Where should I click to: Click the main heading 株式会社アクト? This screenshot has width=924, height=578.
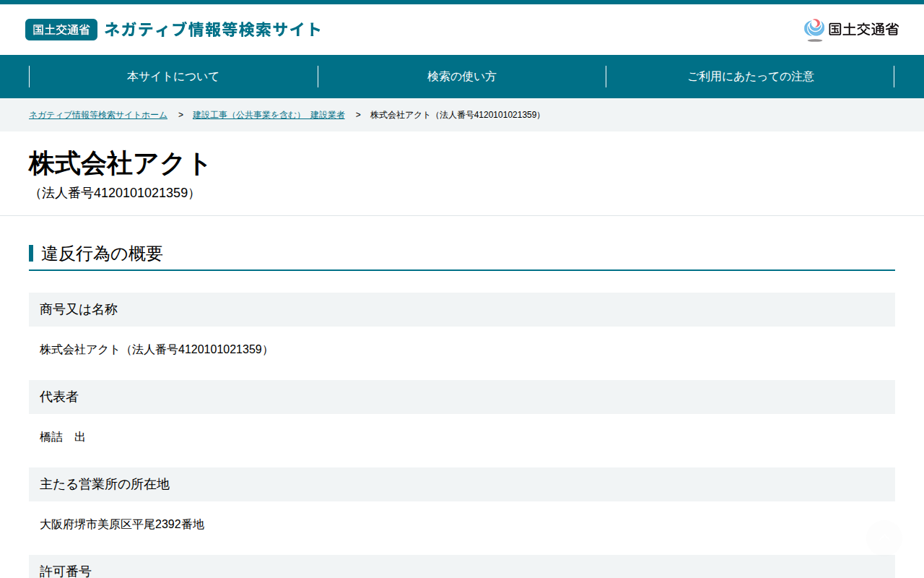119,164
